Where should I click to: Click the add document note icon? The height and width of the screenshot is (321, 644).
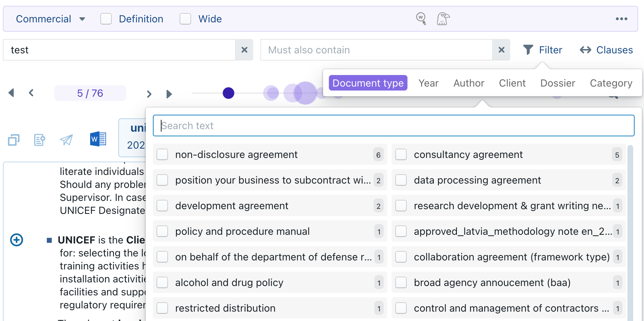click(40, 140)
